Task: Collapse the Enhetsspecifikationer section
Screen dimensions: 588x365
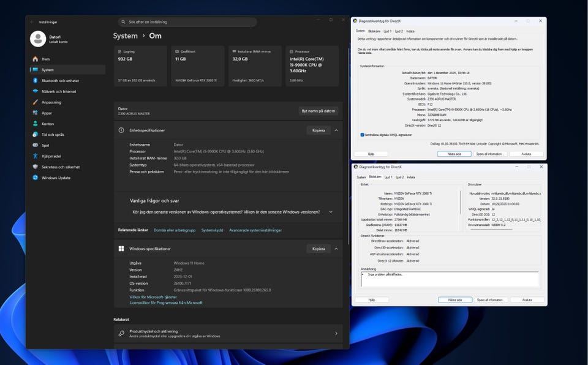Action: point(336,130)
